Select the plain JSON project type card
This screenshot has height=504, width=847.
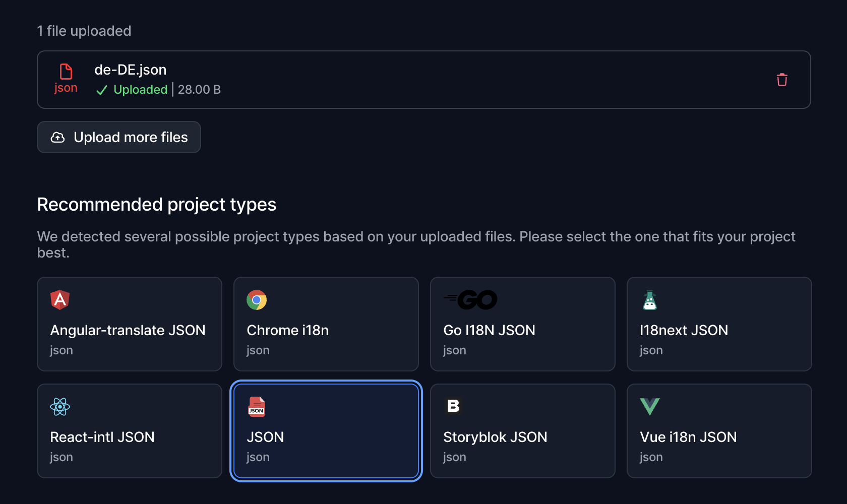326,431
